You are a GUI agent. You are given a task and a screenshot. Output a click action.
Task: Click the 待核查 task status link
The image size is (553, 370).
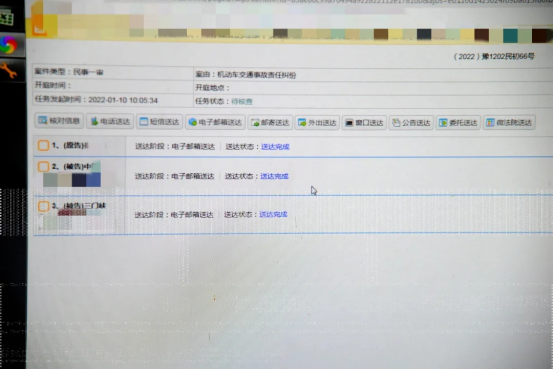(x=242, y=102)
